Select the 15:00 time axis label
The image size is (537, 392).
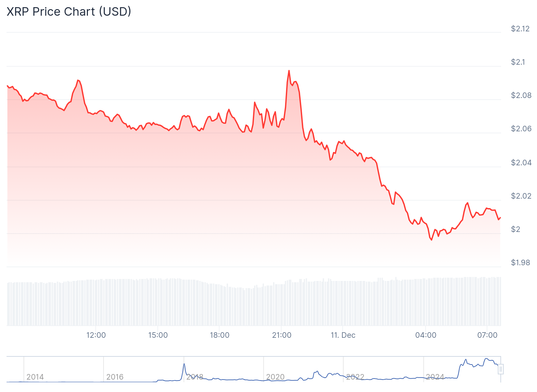pyautogui.click(x=158, y=335)
